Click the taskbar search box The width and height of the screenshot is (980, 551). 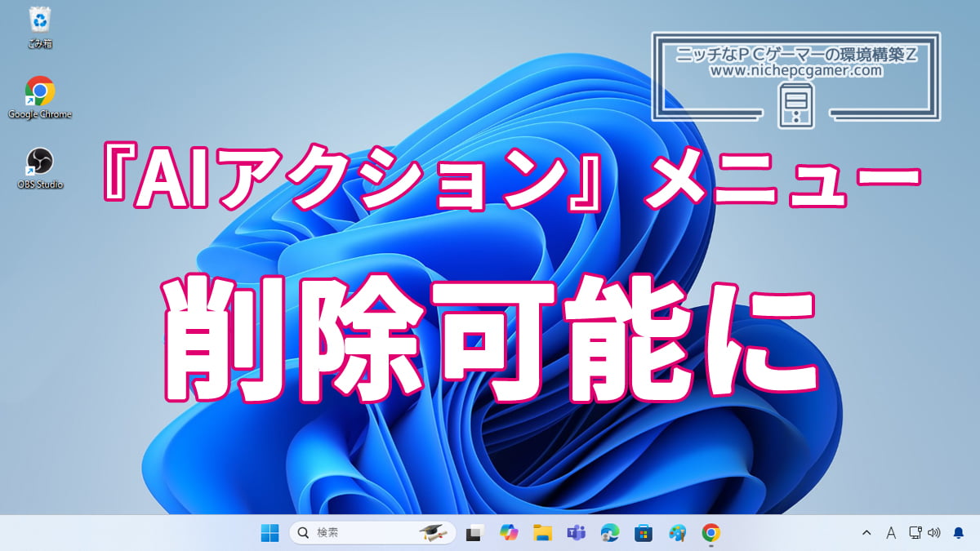pyautogui.click(x=359, y=533)
